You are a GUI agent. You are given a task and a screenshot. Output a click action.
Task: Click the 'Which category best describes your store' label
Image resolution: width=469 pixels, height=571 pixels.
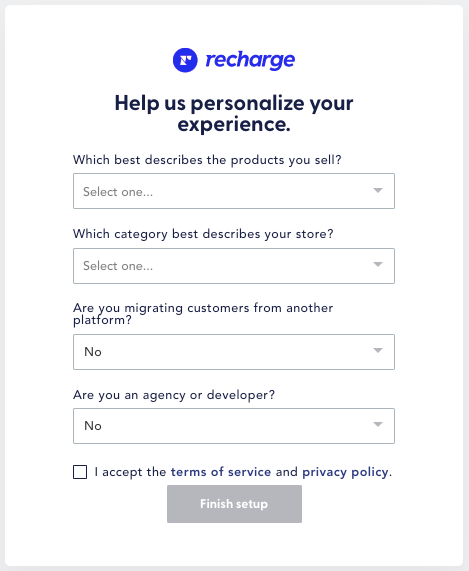(x=203, y=234)
